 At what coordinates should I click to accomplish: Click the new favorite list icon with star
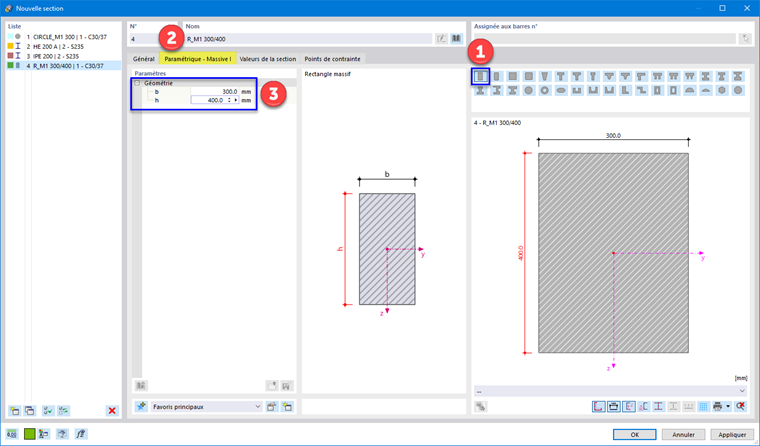(287, 407)
